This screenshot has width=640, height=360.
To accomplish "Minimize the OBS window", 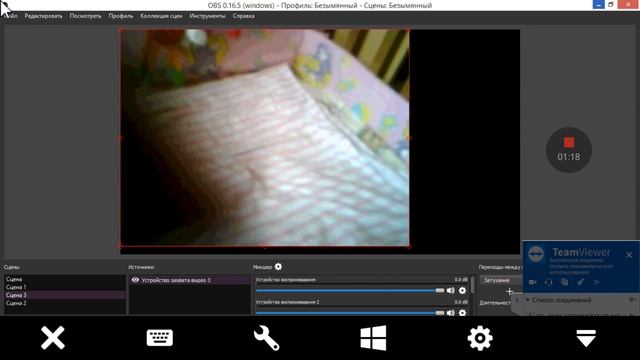I will pyautogui.click(x=598, y=4).
